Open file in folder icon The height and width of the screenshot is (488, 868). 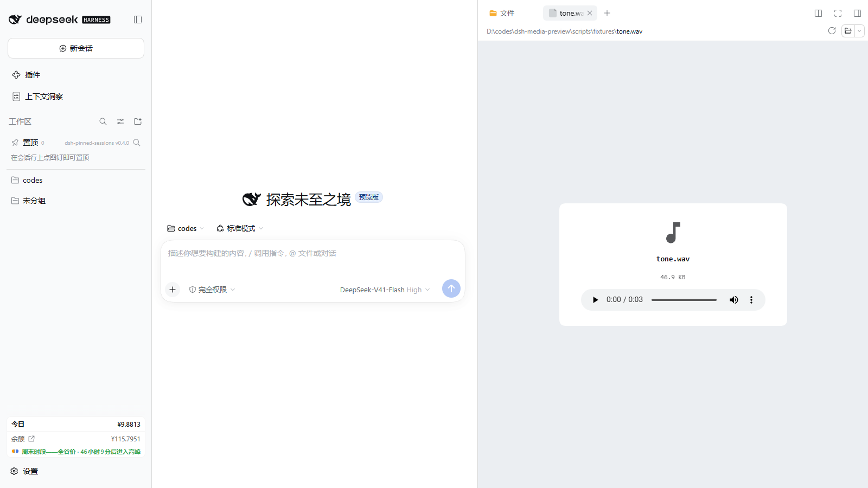pyautogui.click(x=848, y=31)
